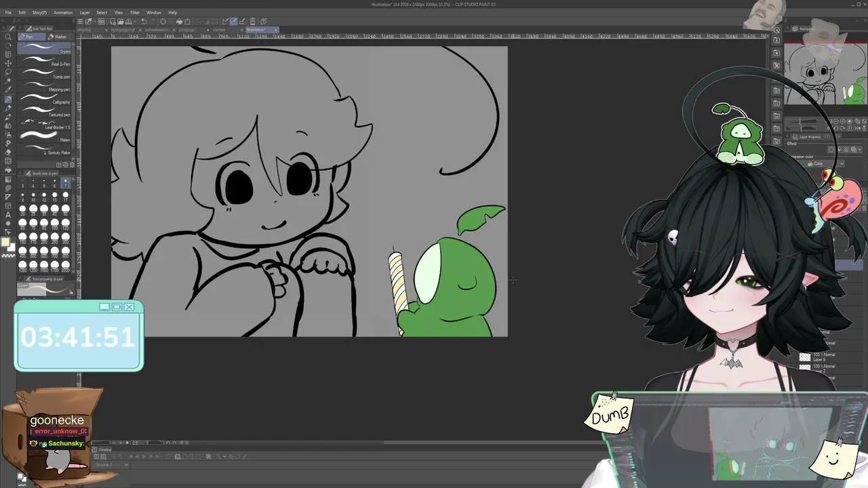This screenshot has width=868, height=488.
Task: Toggle the Snap to ruler icon in the command bar
Action: (226, 21)
